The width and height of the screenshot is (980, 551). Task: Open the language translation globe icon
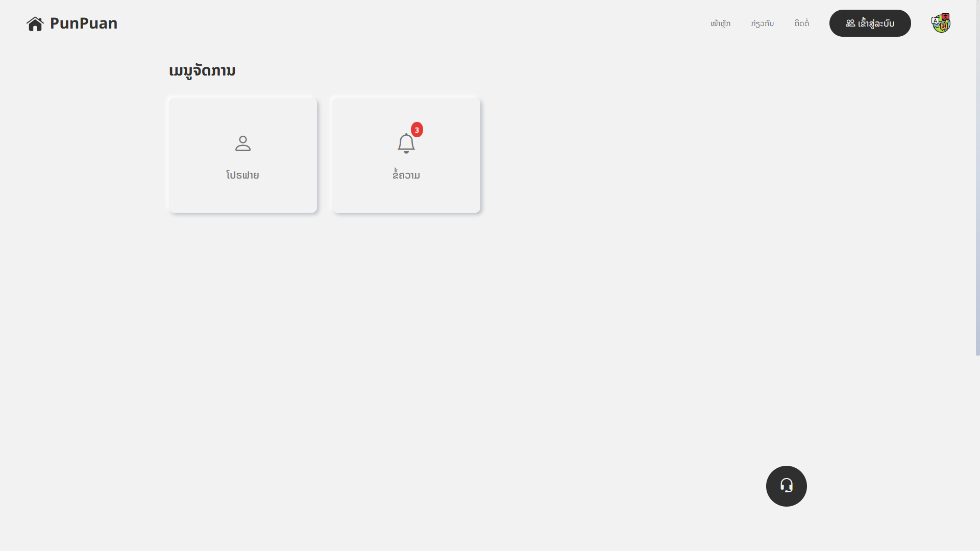(x=941, y=23)
